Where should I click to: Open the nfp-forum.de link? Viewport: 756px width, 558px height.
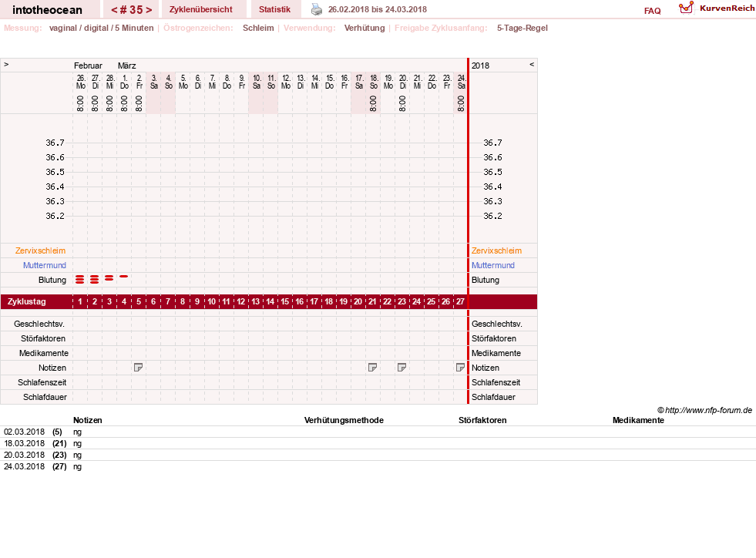[x=708, y=410]
